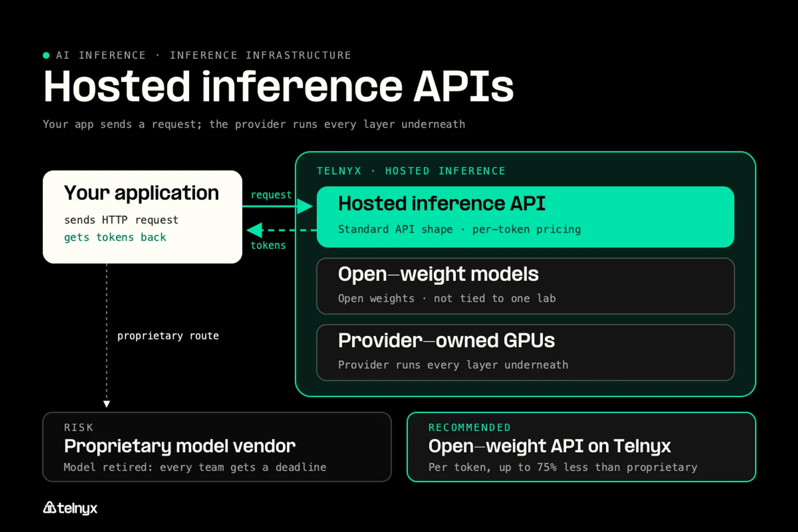
Task: Click 'AI INFERENCE' breadcrumb text
Action: point(101,55)
